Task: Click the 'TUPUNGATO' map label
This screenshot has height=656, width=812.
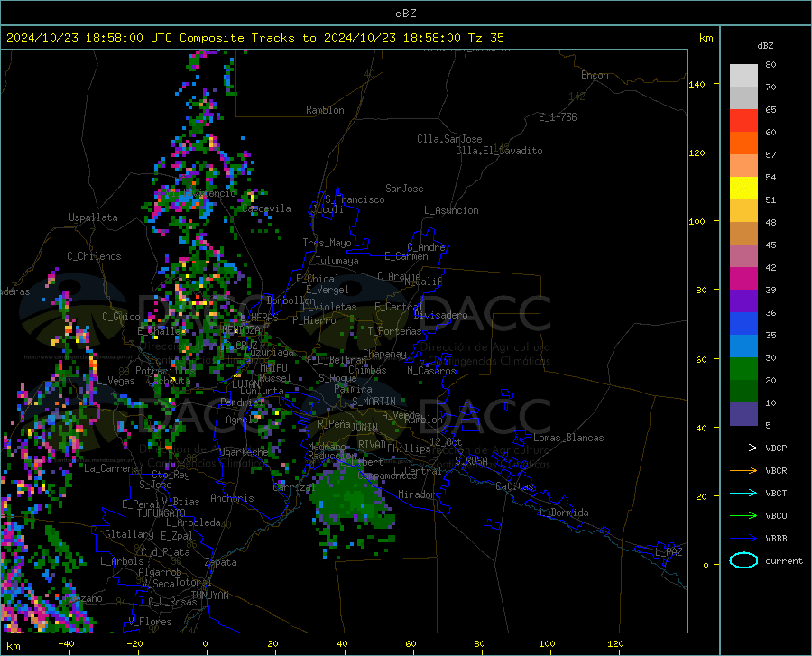Action: tap(161, 513)
